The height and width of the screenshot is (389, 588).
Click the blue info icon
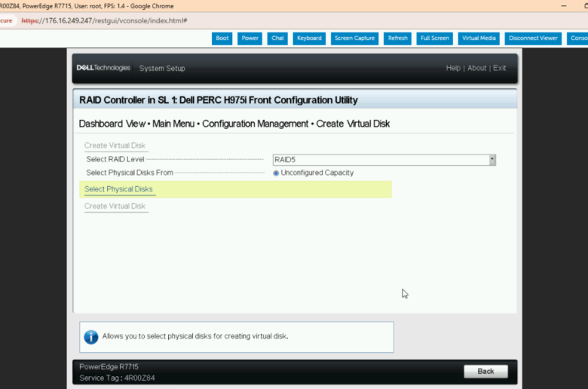(x=91, y=337)
